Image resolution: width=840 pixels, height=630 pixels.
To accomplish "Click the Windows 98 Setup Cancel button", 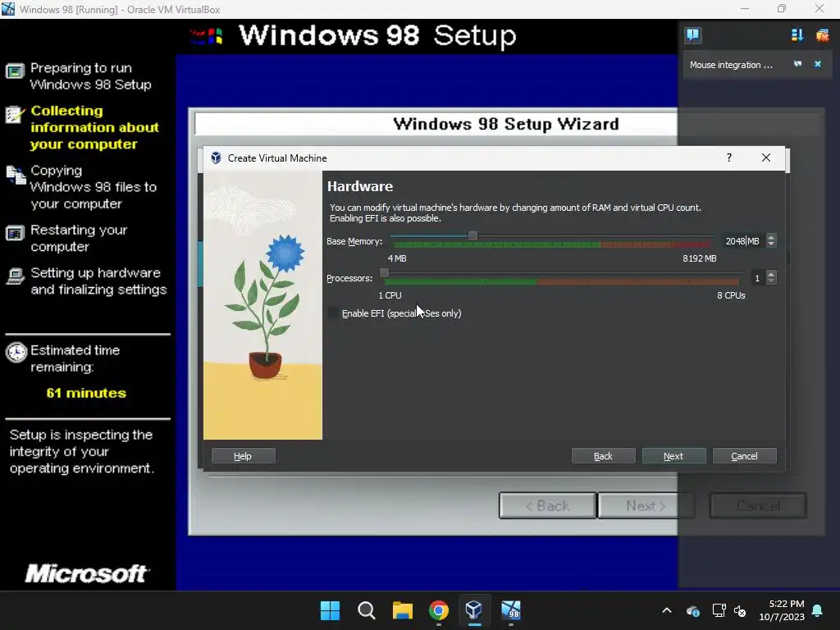I will point(758,505).
